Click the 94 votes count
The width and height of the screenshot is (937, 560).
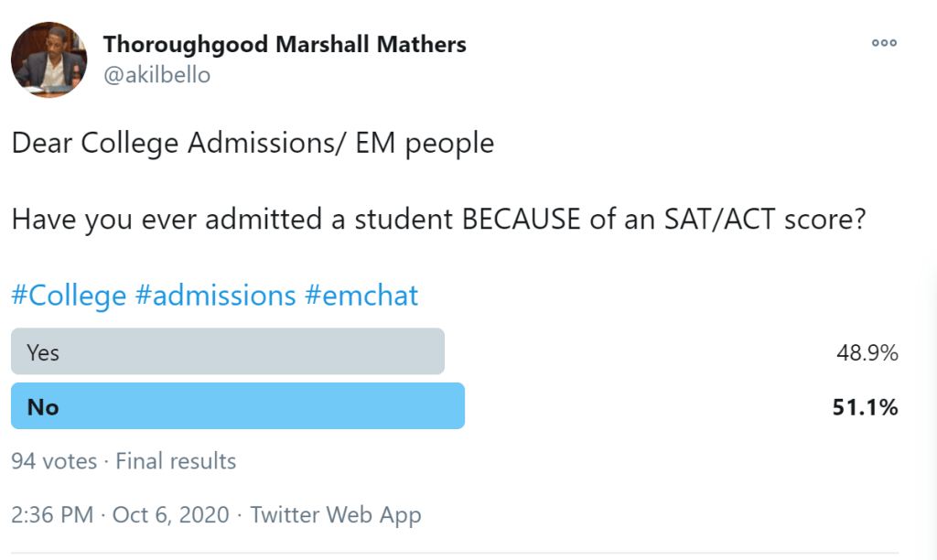coord(54,461)
